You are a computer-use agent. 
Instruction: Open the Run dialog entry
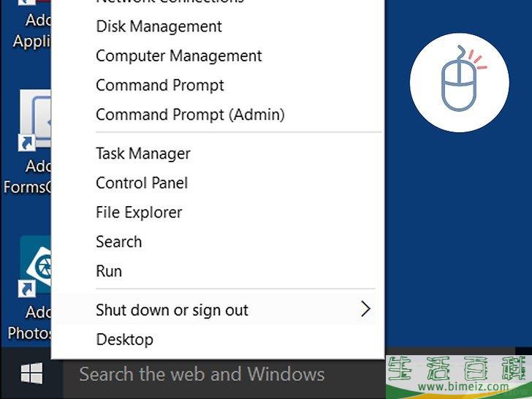109,271
